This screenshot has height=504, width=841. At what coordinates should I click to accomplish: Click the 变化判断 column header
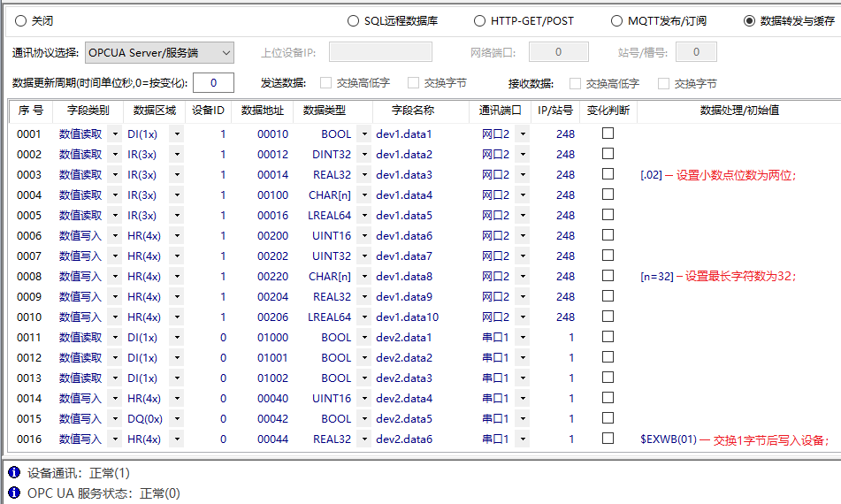point(608,111)
